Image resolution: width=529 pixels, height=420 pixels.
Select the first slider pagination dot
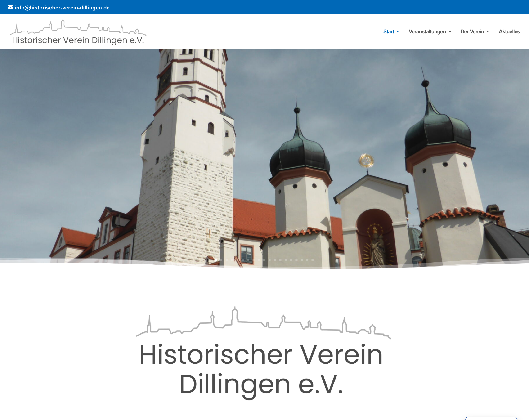pos(216,260)
